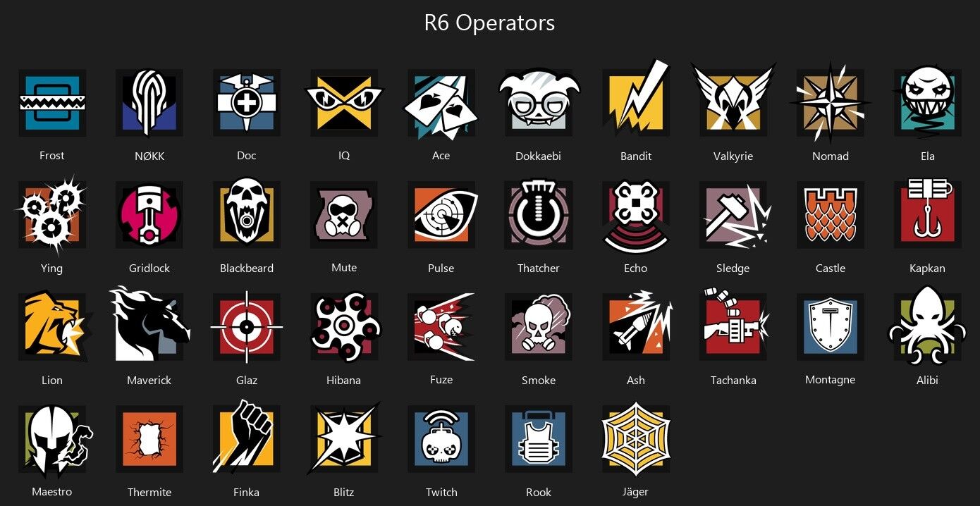The height and width of the screenshot is (506, 980).
Task: Choose the Jäger spider web icon
Action: 636,438
